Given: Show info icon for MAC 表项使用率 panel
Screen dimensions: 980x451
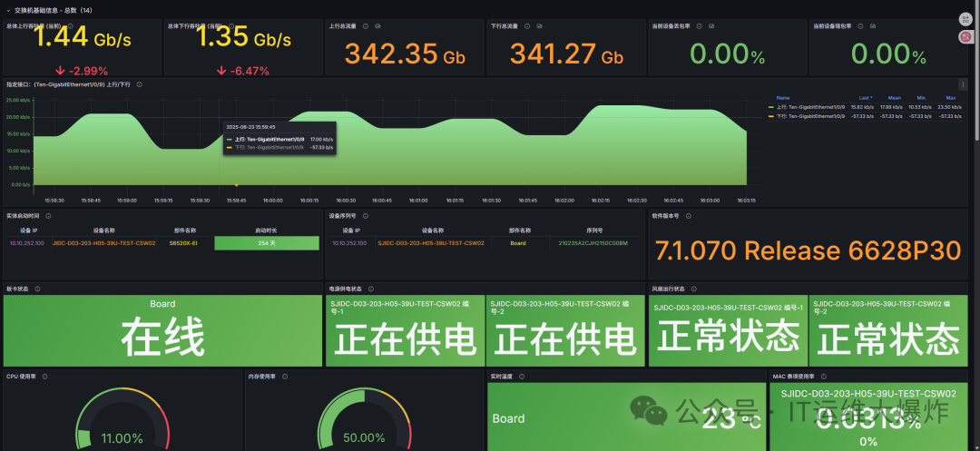Looking at the screenshot, I should [824, 377].
